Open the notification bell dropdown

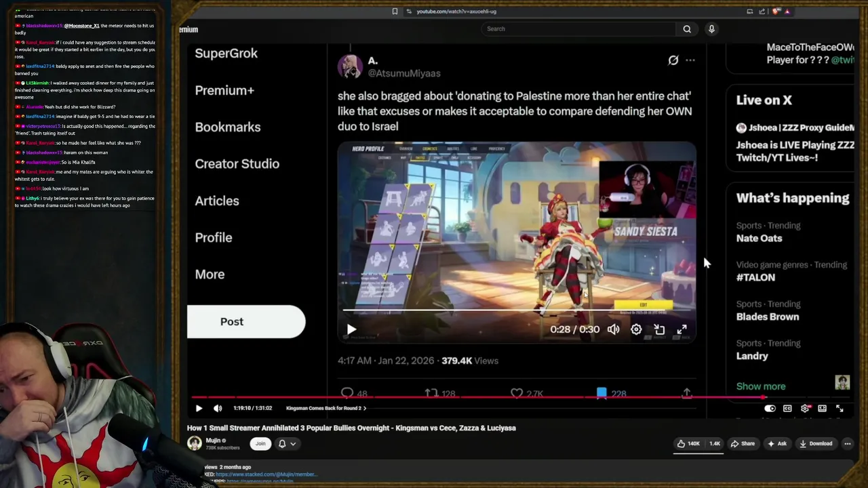pyautogui.click(x=288, y=444)
